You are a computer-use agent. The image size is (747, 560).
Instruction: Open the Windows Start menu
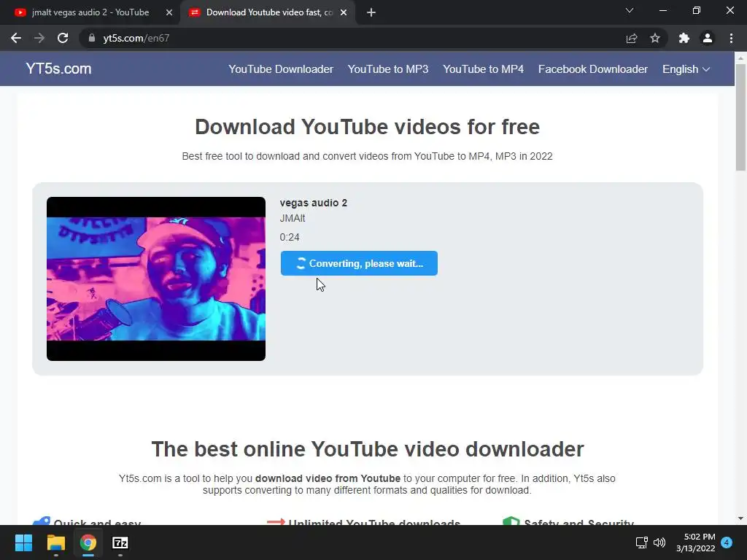tap(23, 542)
